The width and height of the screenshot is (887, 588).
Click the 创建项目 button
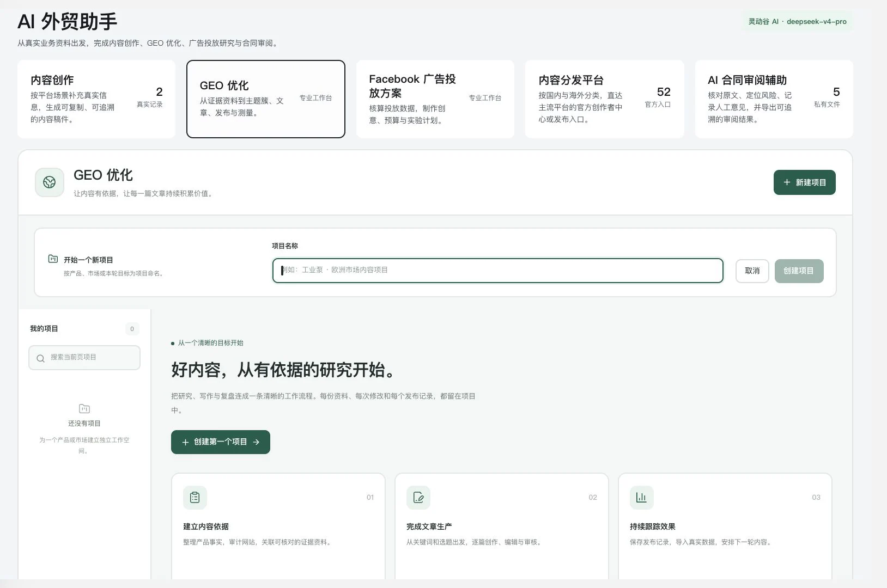click(x=799, y=271)
